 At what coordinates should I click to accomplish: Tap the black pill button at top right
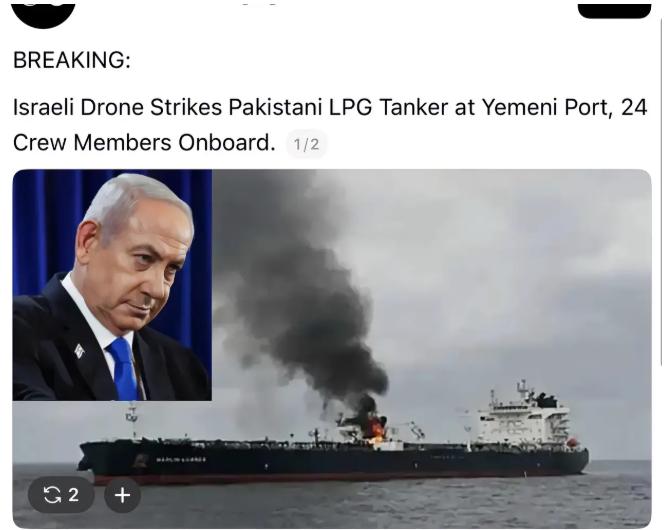click(x=614, y=11)
